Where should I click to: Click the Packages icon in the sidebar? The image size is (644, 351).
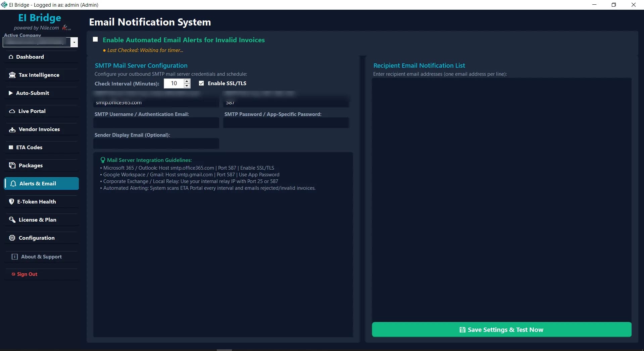[x=12, y=166]
